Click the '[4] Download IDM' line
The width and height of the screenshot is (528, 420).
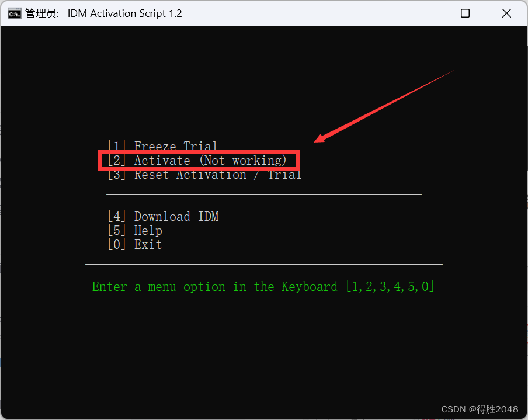(x=163, y=216)
